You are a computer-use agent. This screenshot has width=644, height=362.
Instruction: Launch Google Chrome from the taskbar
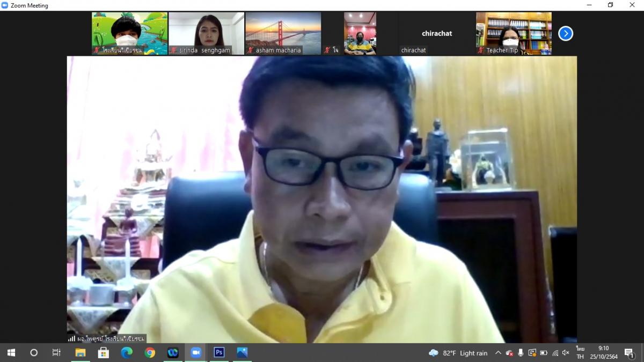(x=150, y=352)
